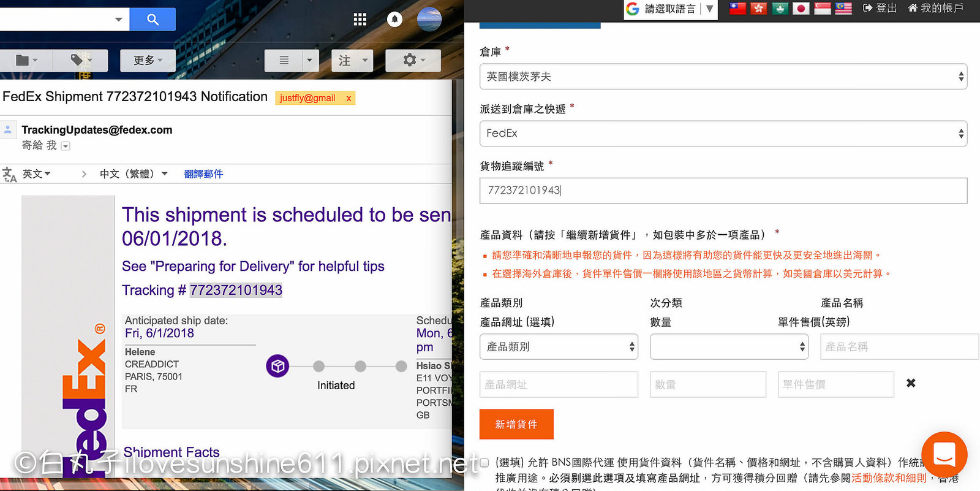Click the Move to folder button
Screen dimensions: 980x491
pyautogui.click(x=26, y=60)
